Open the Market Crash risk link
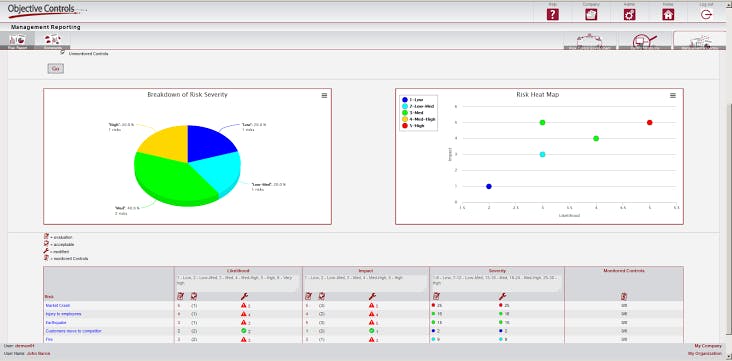732x361 pixels. click(x=58, y=305)
